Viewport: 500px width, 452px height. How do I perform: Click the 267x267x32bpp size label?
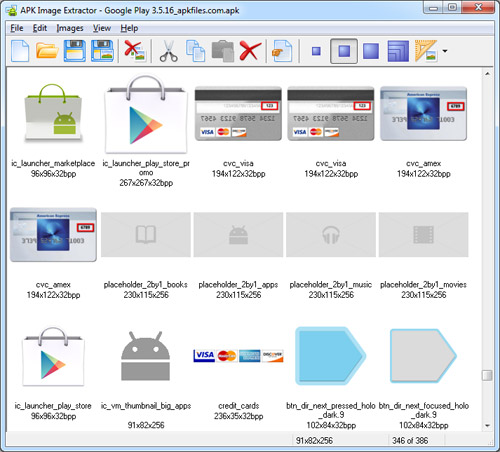click(146, 183)
